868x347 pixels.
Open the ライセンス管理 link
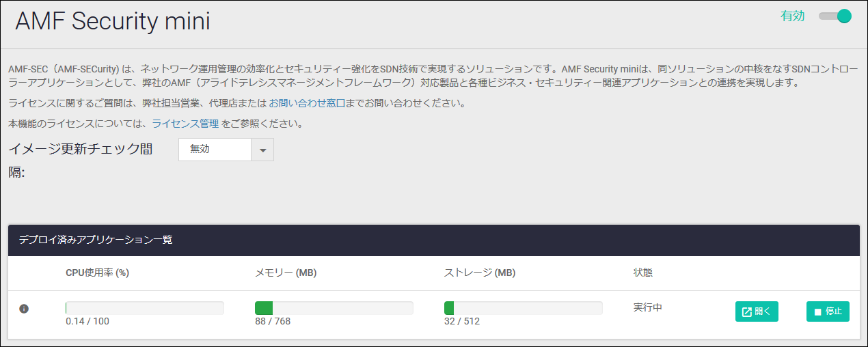point(185,124)
